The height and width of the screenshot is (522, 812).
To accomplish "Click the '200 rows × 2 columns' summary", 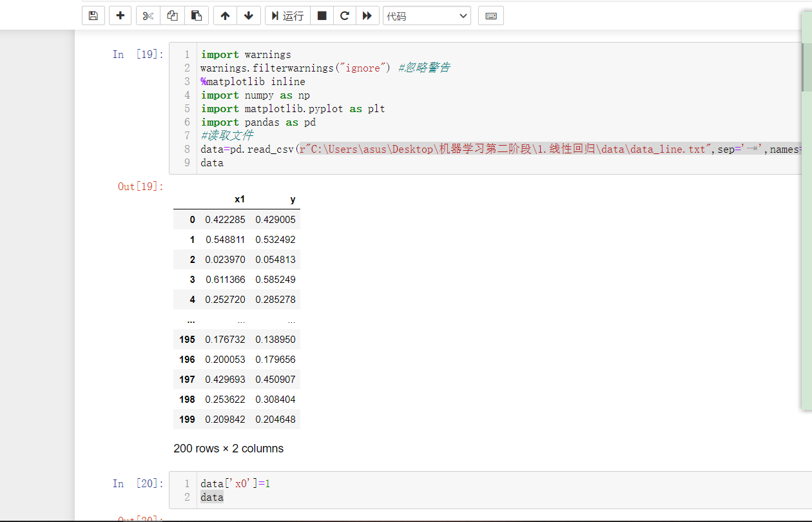I will pyautogui.click(x=228, y=449).
